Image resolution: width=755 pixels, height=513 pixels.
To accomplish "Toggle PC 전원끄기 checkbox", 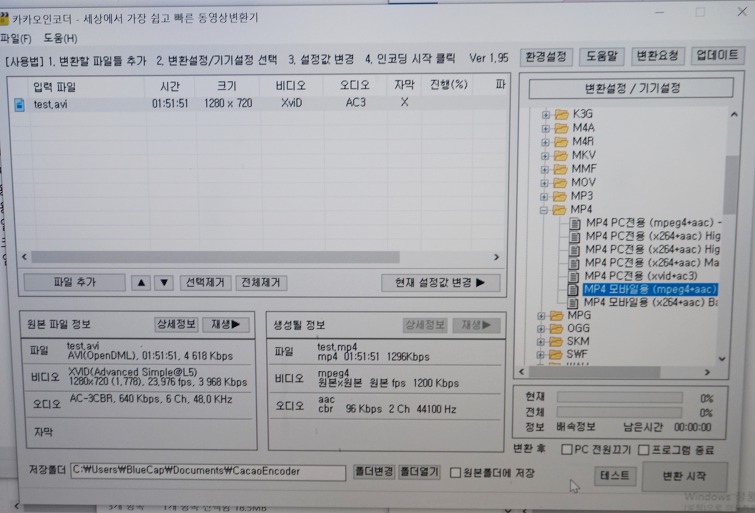I will 567,449.
